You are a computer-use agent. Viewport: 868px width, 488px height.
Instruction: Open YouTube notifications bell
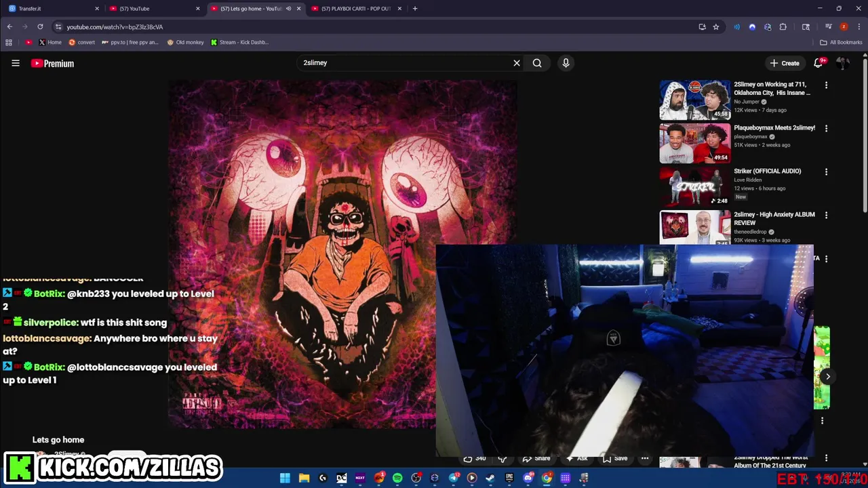[818, 62]
